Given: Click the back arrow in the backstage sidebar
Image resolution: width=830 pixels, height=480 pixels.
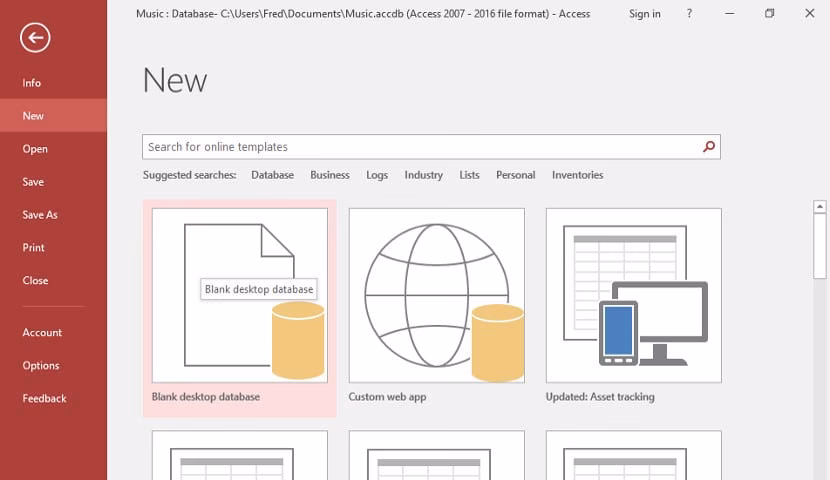Looking at the screenshot, I should coord(35,38).
